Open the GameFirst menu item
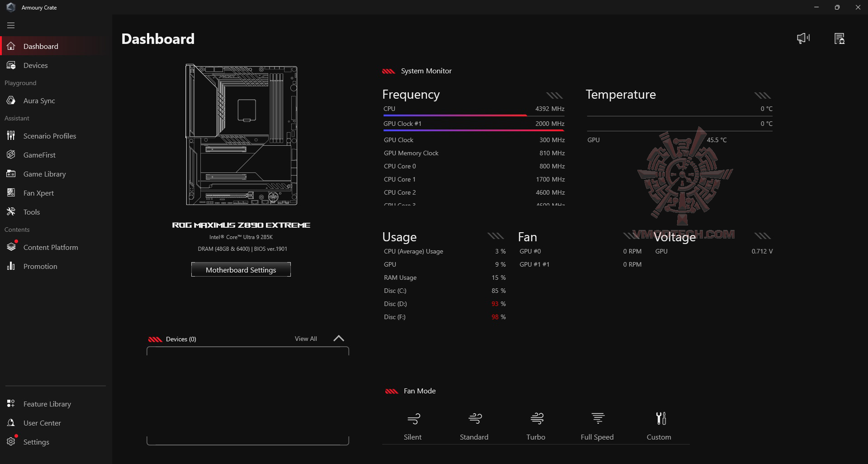 pos(56,155)
